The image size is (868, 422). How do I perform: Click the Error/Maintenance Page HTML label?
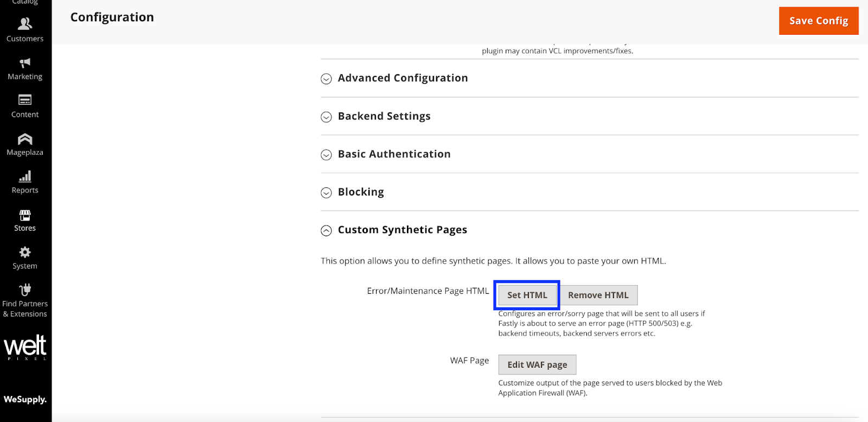428,291
